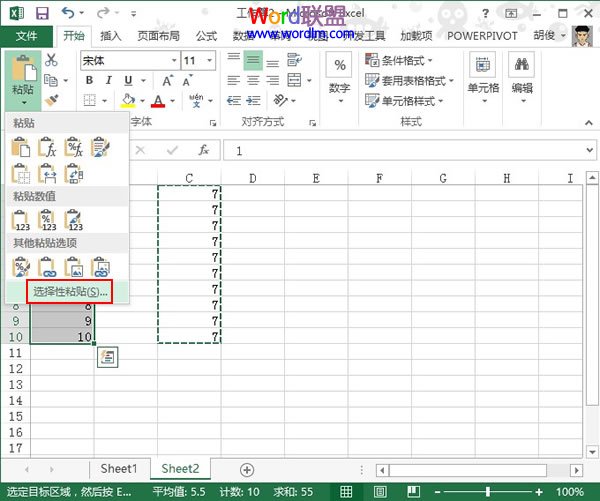Image resolution: width=600 pixels, height=501 pixels.
Task: Choose the Paste Formulas (fx) option
Action: 47,147
